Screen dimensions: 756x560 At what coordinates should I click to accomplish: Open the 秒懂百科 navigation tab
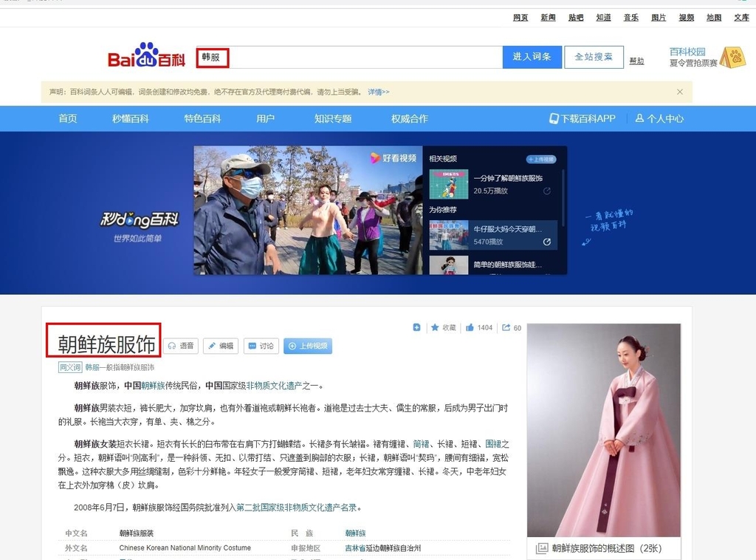[130, 119]
